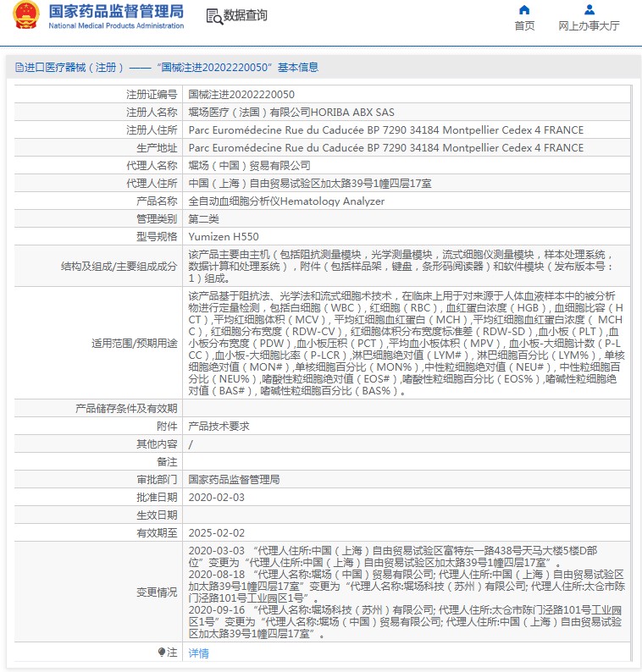
Task: Click the 产品名称 row label
Action: (x=157, y=201)
